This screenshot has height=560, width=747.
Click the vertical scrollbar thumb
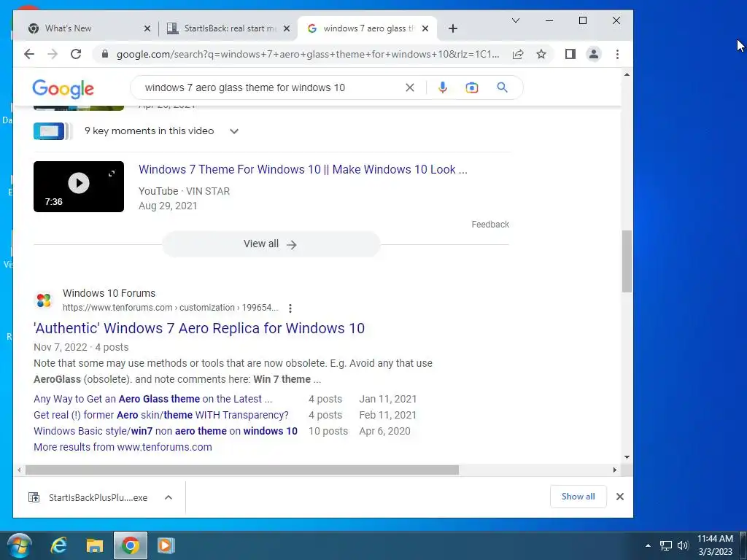[627, 262]
